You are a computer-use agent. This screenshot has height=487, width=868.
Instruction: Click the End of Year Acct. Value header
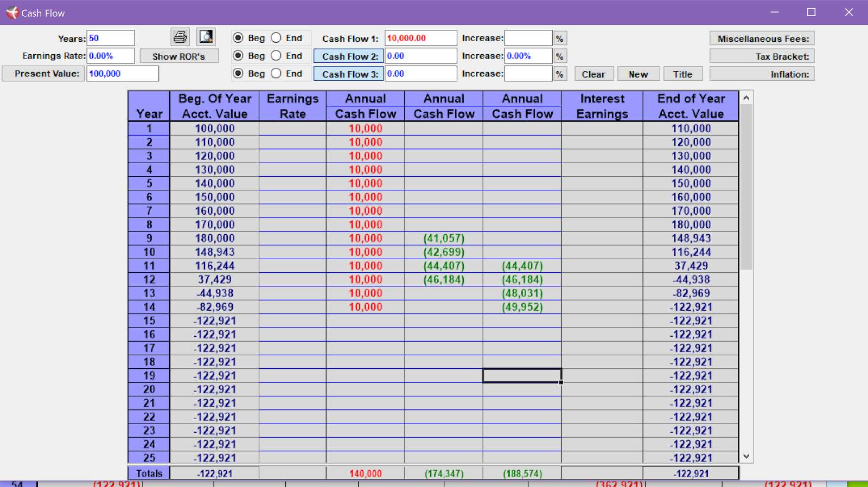pyautogui.click(x=691, y=106)
